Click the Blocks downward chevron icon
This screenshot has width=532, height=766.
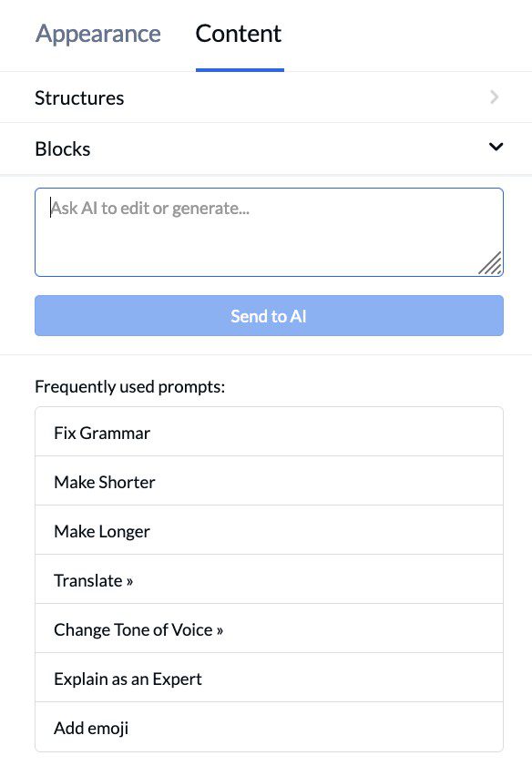pyautogui.click(x=496, y=146)
